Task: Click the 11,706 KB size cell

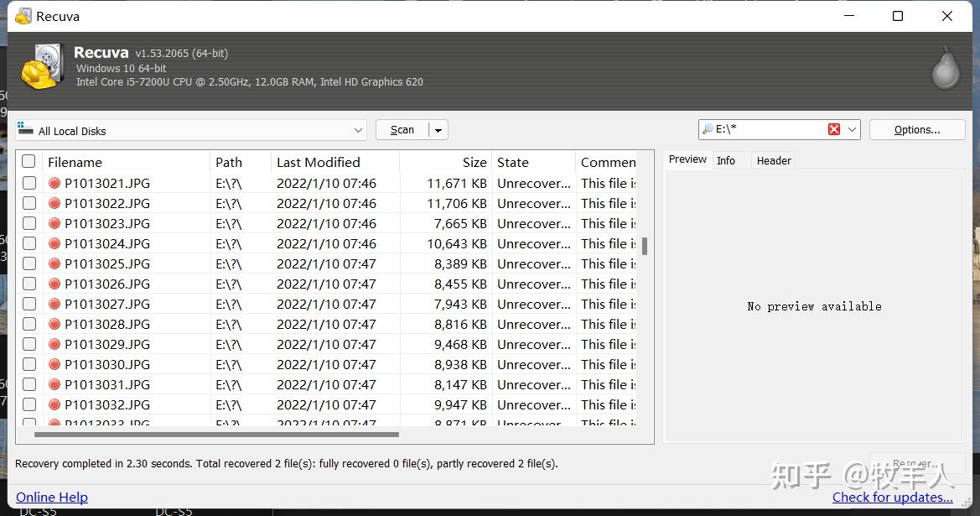Action: point(456,203)
